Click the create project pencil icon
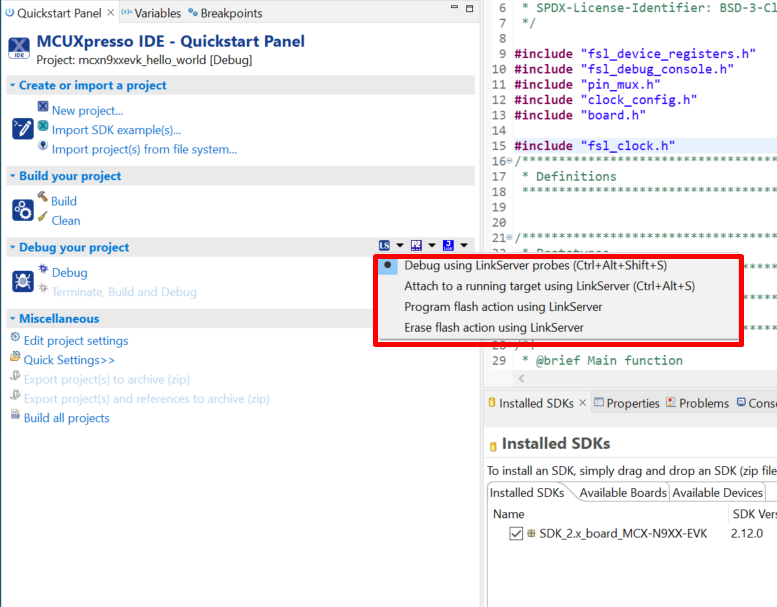Image resolution: width=777 pixels, height=607 pixels. [23, 129]
